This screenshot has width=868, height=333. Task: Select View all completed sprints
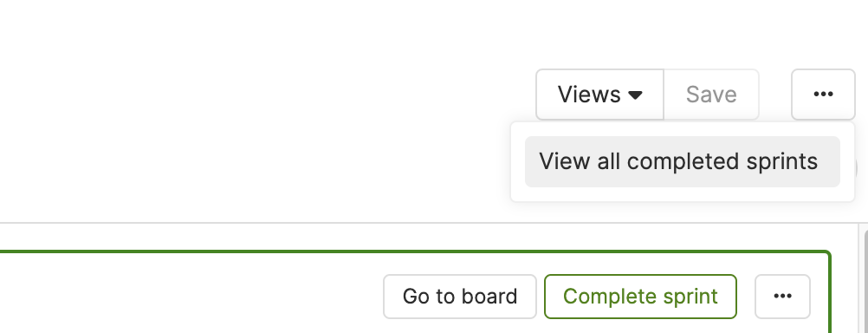click(x=683, y=162)
